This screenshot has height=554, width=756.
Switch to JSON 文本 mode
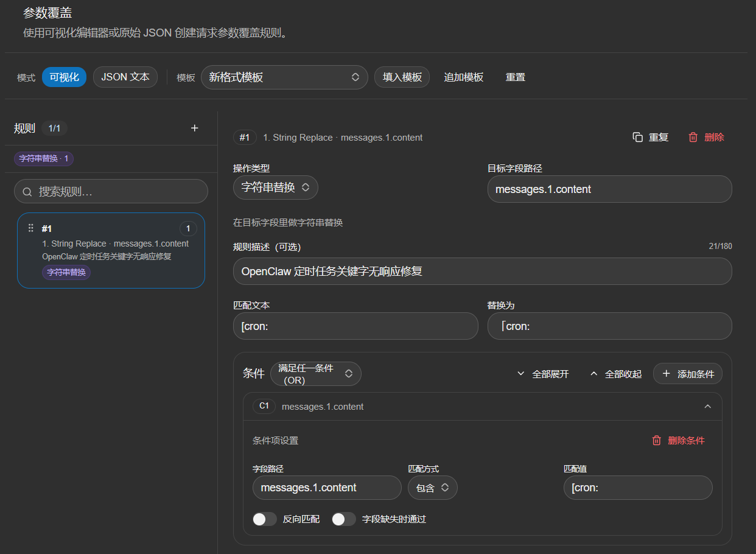(x=125, y=77)
